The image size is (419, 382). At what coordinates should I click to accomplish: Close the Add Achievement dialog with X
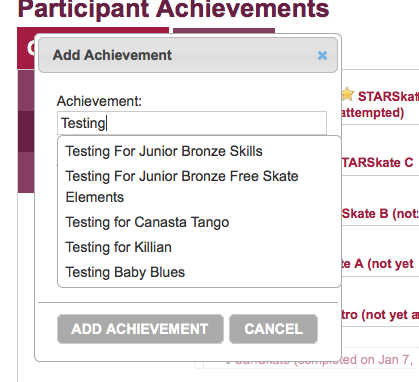[322, 55]
